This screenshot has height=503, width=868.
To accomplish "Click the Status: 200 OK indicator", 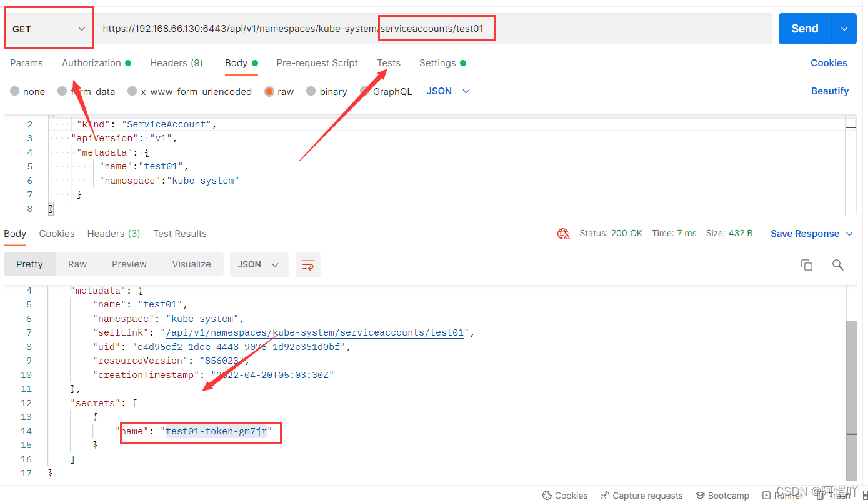I will (x=611, y=233).
